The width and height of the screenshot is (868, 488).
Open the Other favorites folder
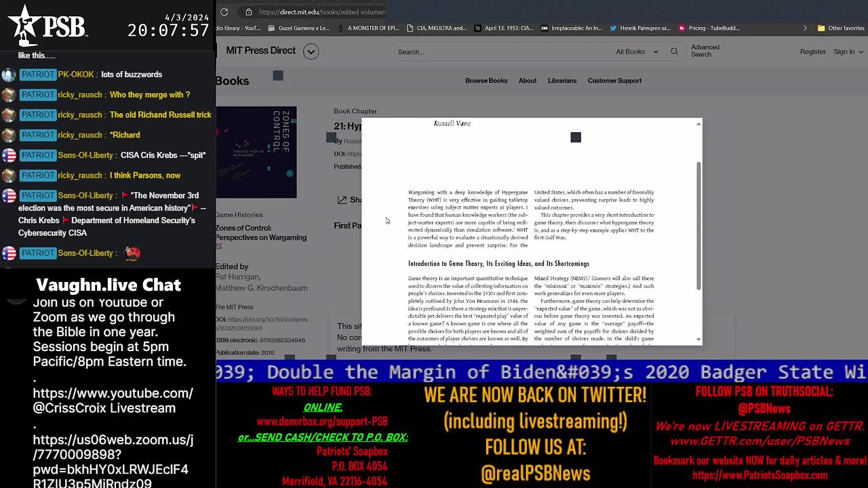(841, 28)
